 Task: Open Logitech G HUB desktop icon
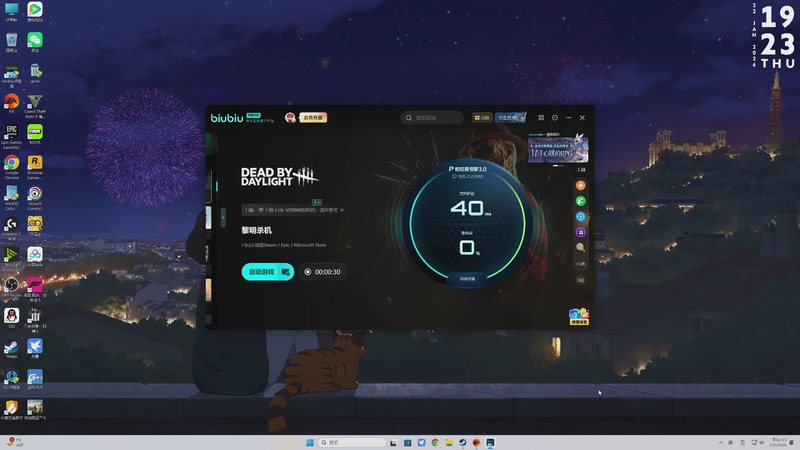pos(11,228)
